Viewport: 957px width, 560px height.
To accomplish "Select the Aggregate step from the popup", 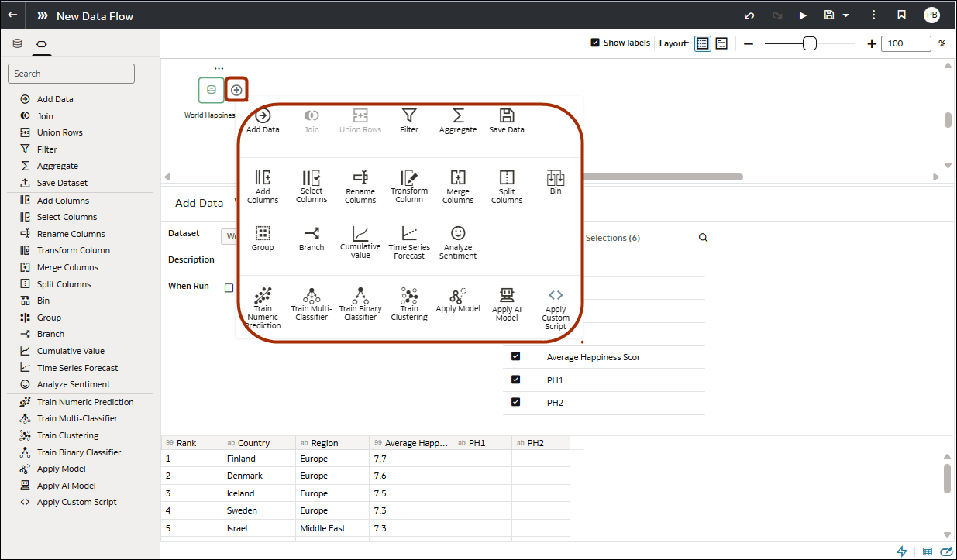I will [x=458, y=120].
